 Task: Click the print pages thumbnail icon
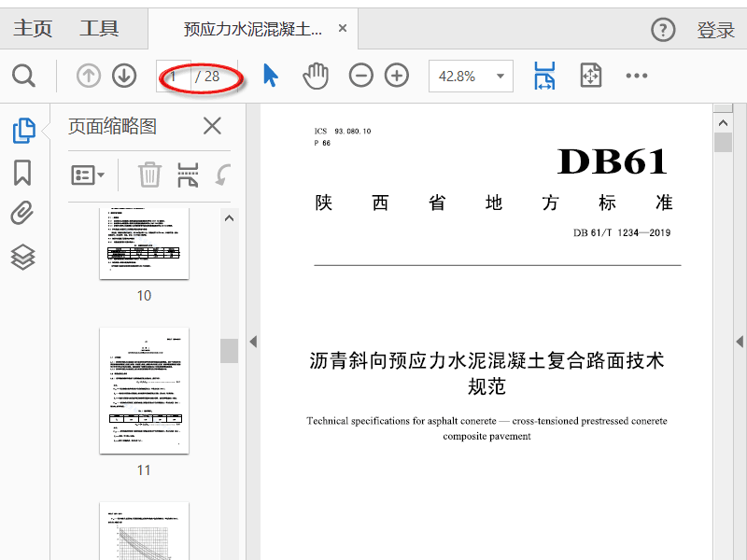click(188, 175)
